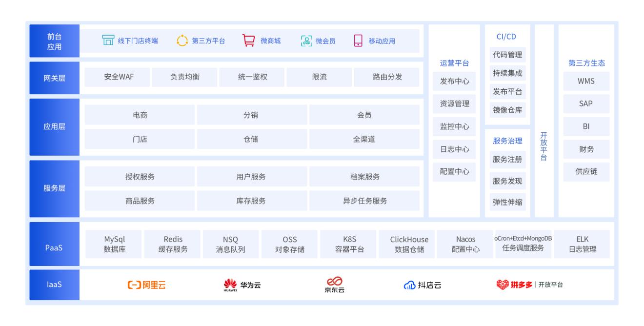Click the 服务发现 box
The height and width of the screenshot is (326, 644).
click(507, 181)
